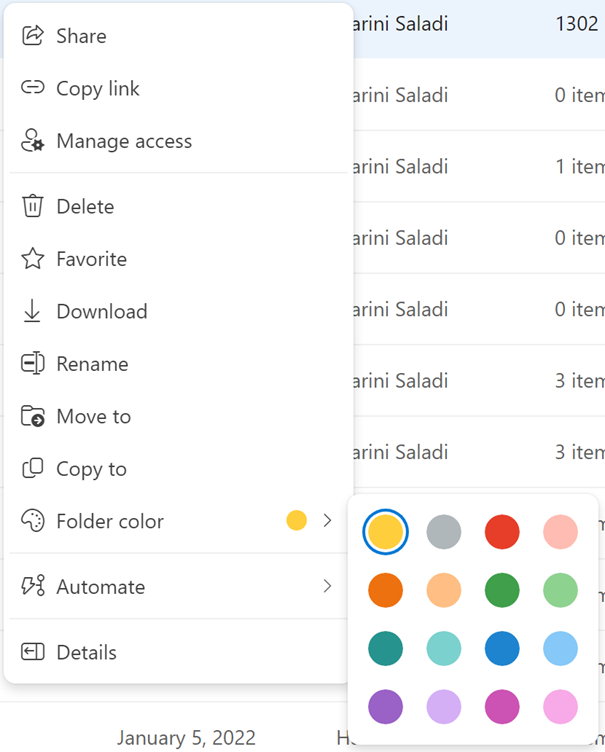Expand the Folder color submenu chevron
Screen dimensions: 605x752
click(327, 521)
